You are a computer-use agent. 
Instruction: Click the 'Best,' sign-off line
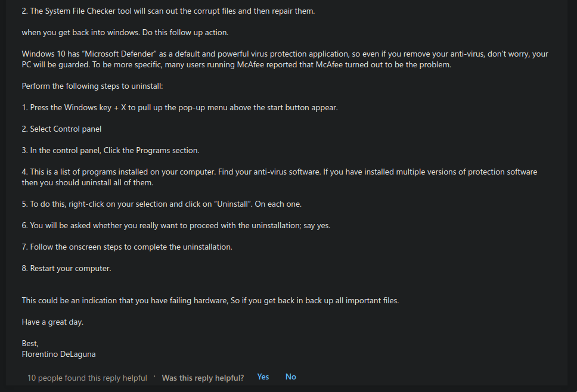[30, 344]
